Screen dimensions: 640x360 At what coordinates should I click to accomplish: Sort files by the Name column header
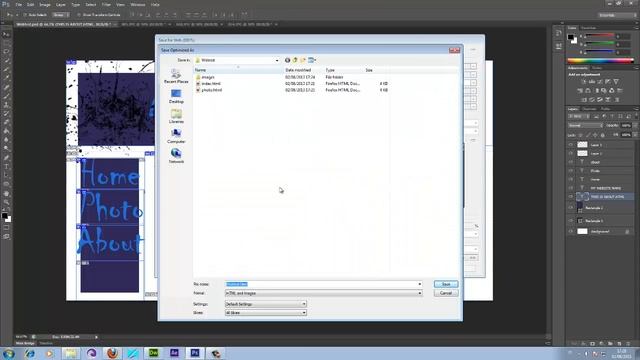click(239, 70)
